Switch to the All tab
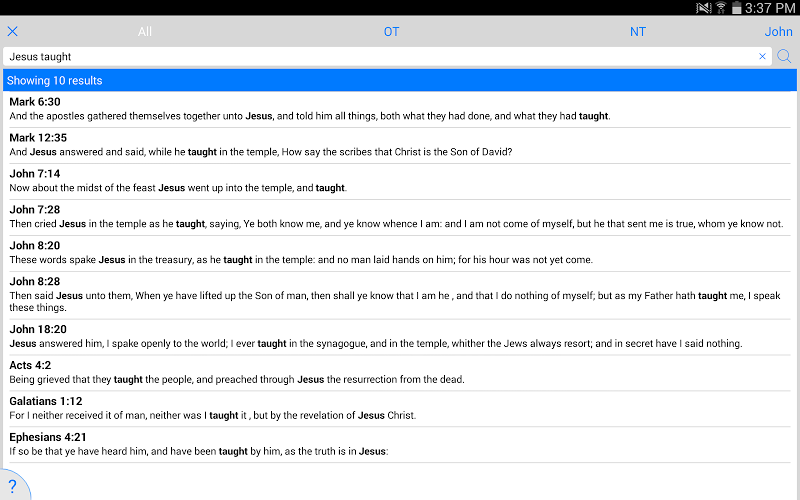 point(145,32)
